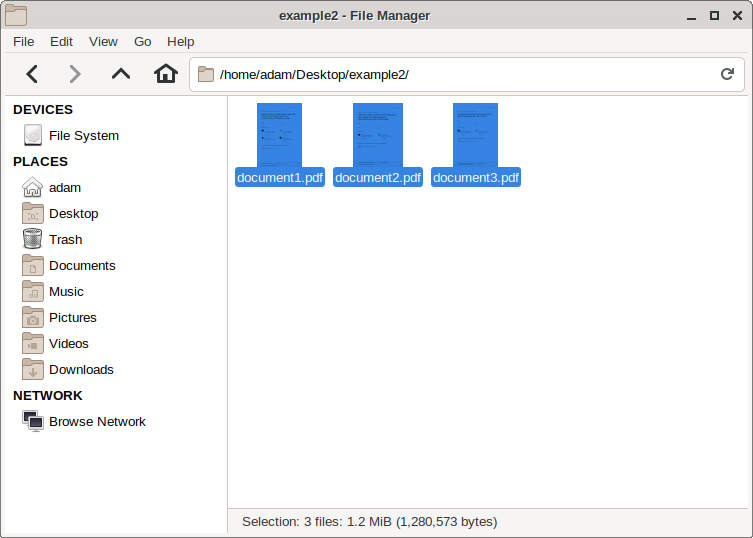The height and width of the screenshot is (538, 753).
Task: Open the View menu
Action: [x=103, y=41]
